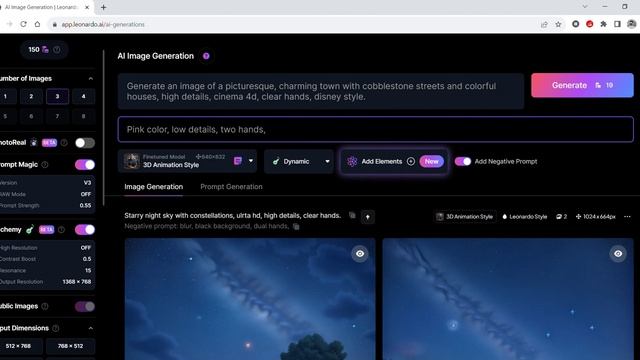Select 3 as number of images
Image resolution: width=640 pixels, height=360 pixels.
[x=57, y=97]
